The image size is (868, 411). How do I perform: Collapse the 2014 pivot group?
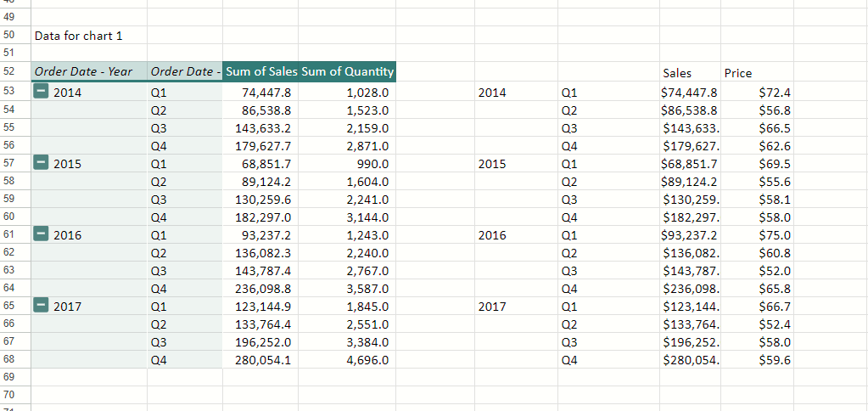(x=41, y=92)
